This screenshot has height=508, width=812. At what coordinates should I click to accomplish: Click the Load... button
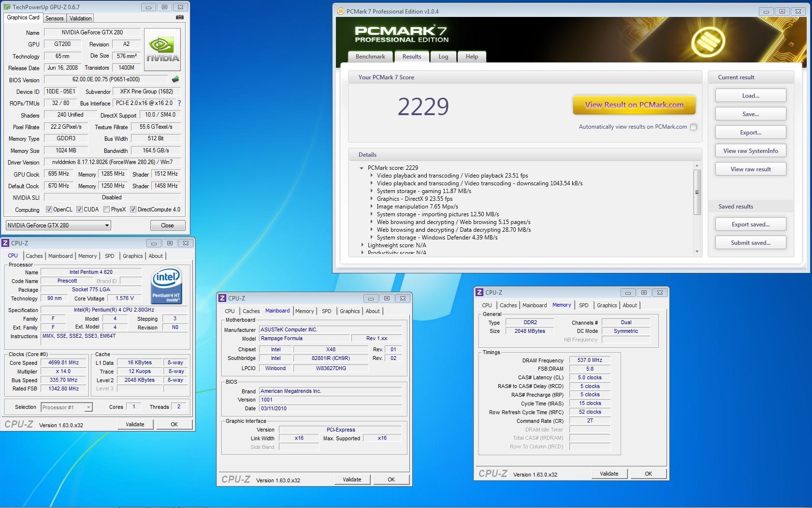coord(751,96)
